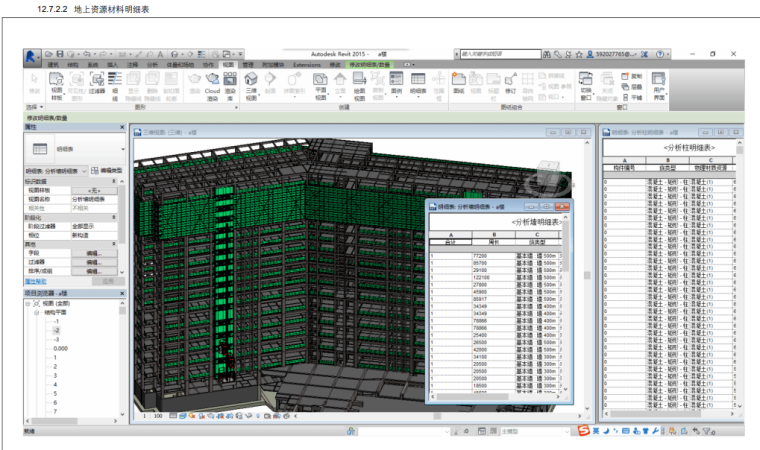Collapse the Structural Plans (结构平面) node
760x450 pixels.
click(x=37, y=311)
